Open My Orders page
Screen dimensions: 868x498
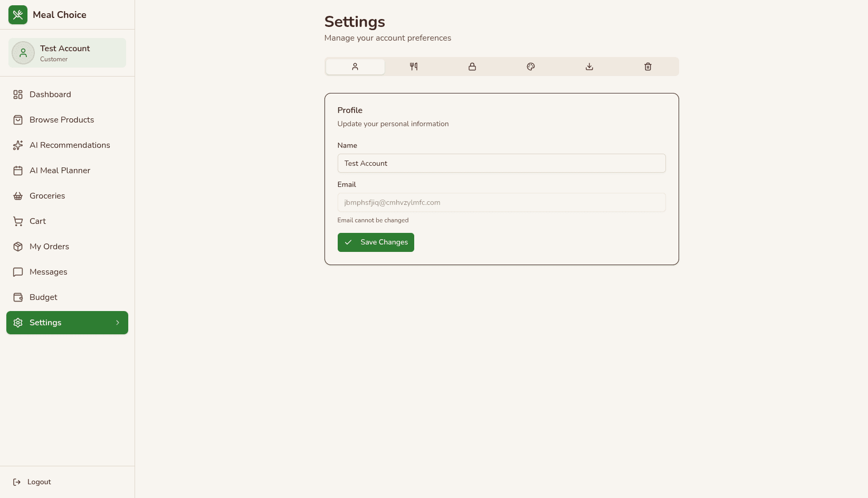(49, 247)
